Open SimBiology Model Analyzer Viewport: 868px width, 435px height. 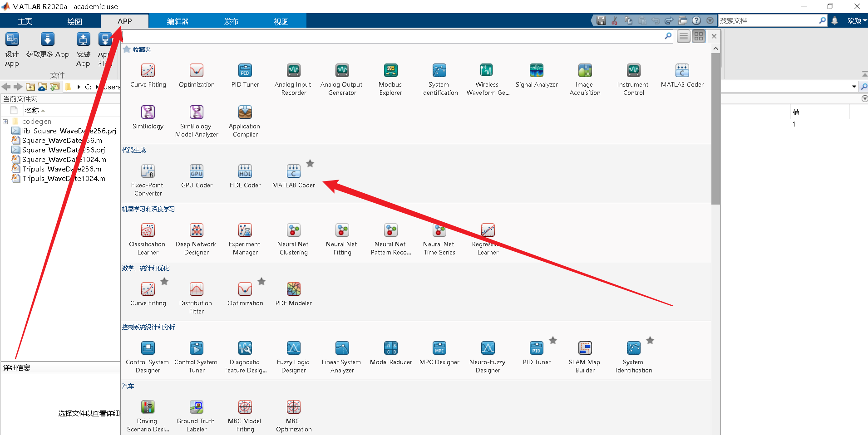point(197,121)
